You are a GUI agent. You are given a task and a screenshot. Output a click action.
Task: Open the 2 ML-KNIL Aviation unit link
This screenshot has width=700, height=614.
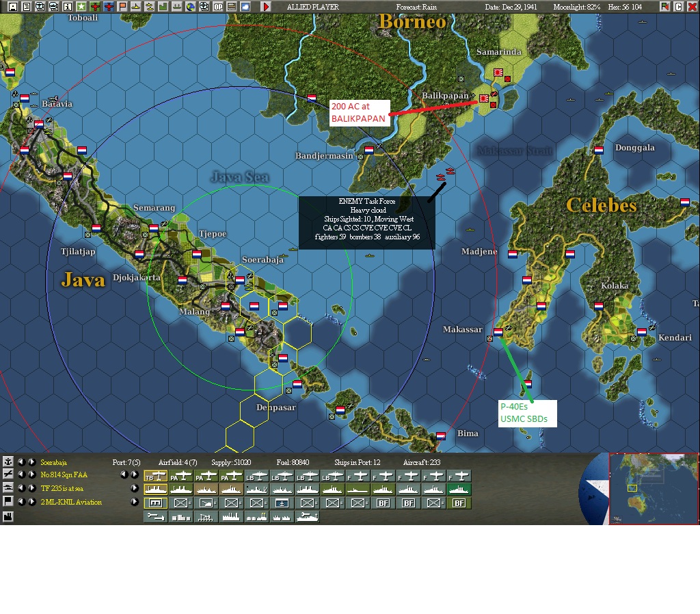click(71, 503)
